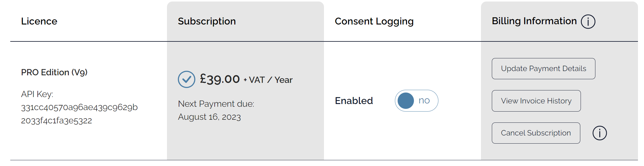Image resolution: width=644 pixels, height=166 pixels.
Task: Select the Licence column header
Action: tap(39, 21)
